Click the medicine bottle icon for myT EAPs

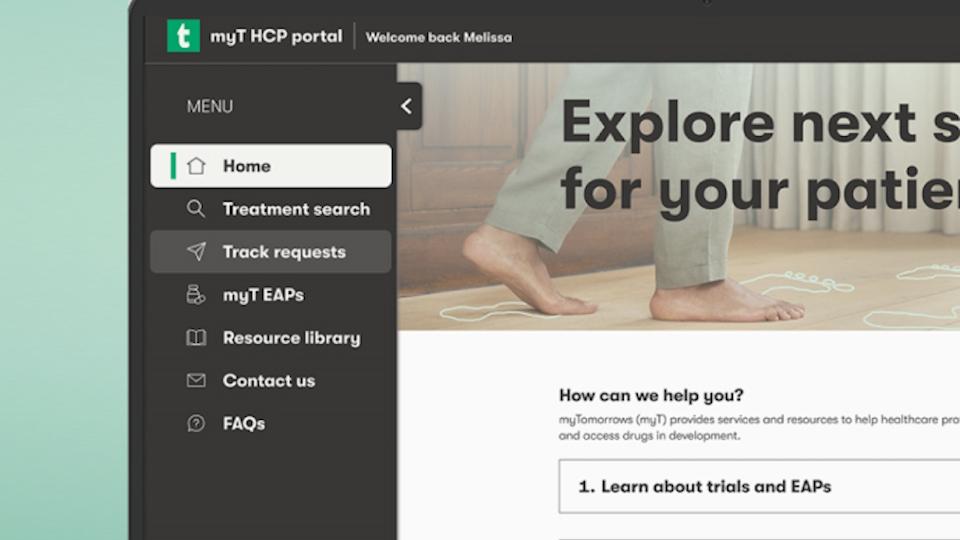coord(196,295)
